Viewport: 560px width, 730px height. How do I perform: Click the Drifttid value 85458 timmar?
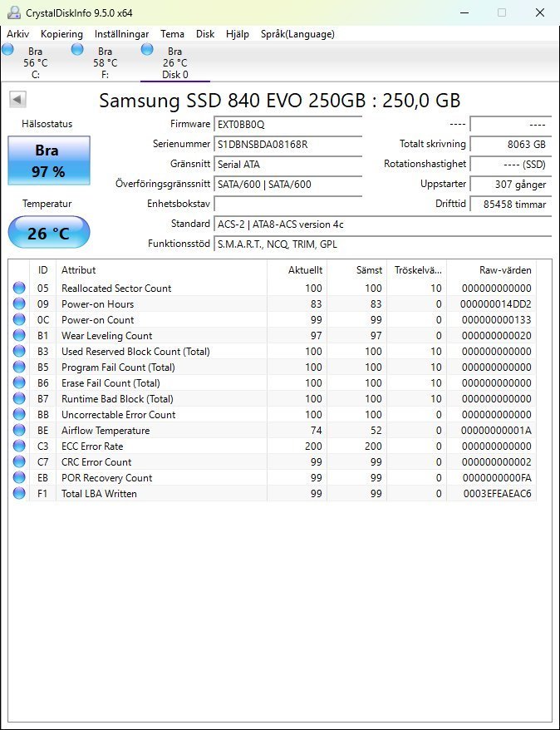pyautogui.click(x=511, y=204)
